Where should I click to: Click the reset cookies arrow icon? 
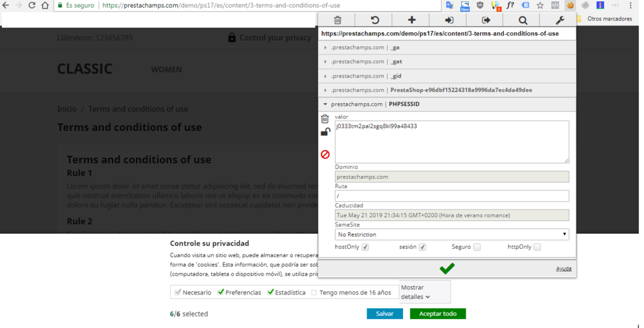(x=374, y=20)
